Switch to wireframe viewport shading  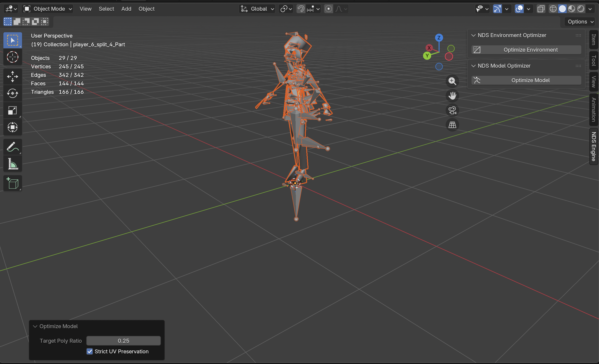(x=553, y=9)
